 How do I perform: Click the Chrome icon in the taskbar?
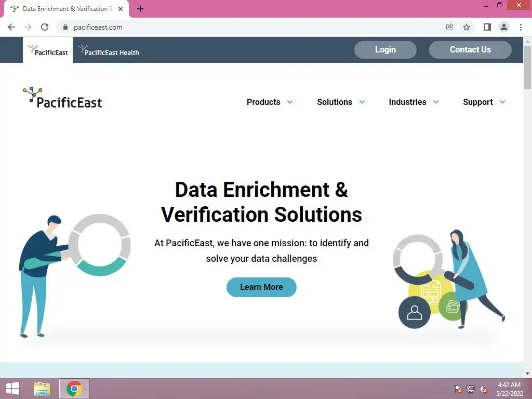coord(74,389)
